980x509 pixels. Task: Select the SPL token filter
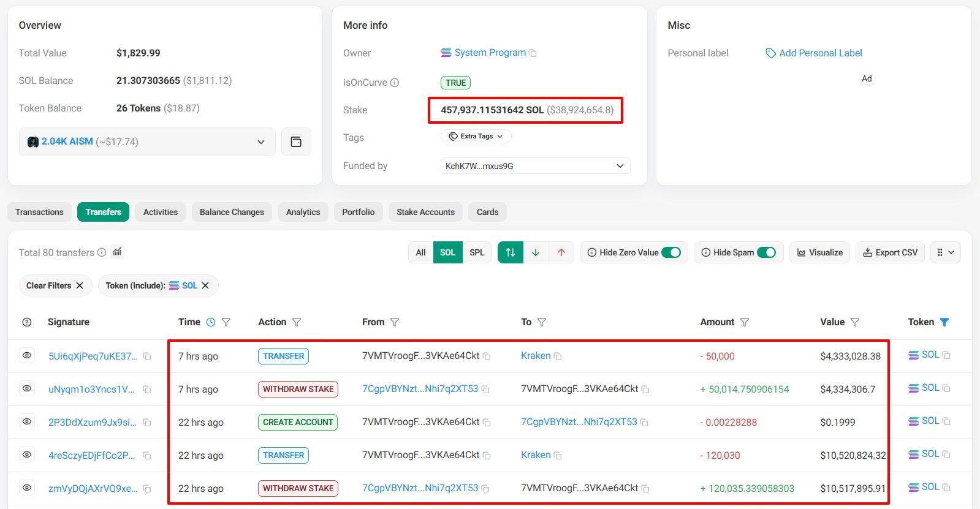click(477, 252)
